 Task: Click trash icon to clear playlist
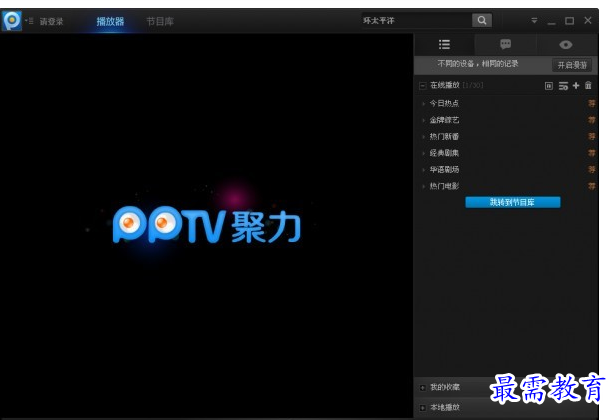pos(588,85)
